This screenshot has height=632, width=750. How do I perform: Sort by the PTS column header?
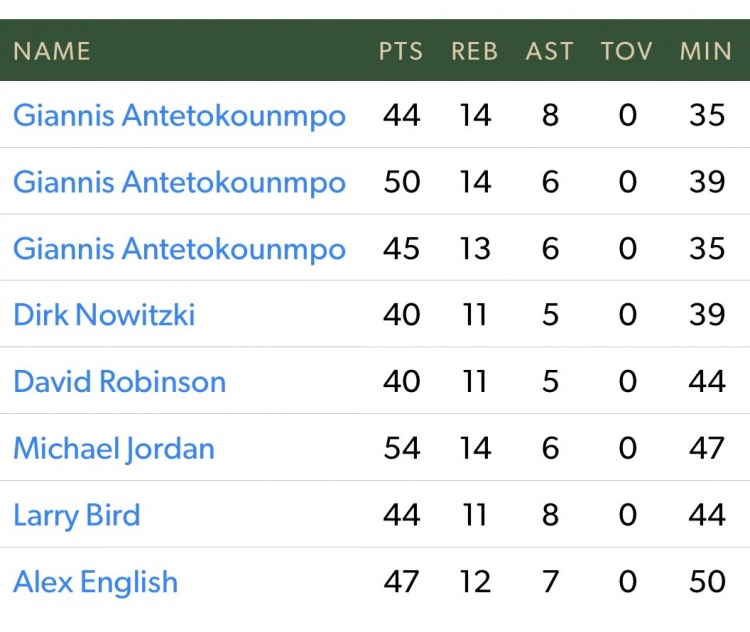401,51
